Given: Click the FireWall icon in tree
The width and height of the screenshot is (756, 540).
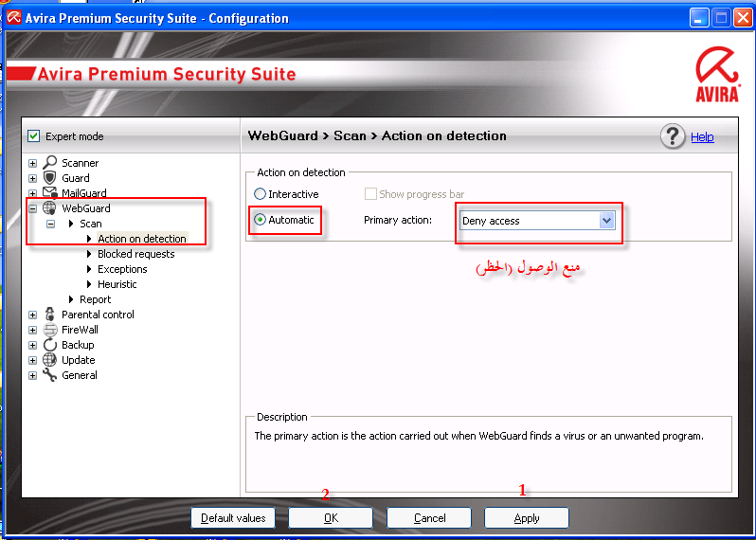Looking at the screenshot, I should click(49, 330).
